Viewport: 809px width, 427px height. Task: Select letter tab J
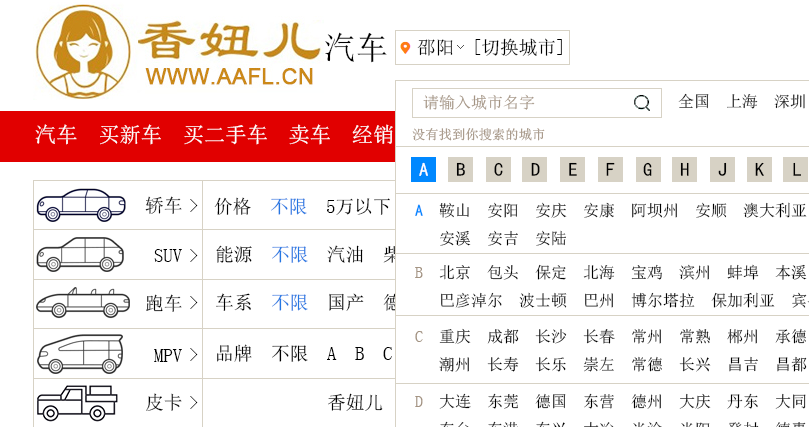pos(722,169)
